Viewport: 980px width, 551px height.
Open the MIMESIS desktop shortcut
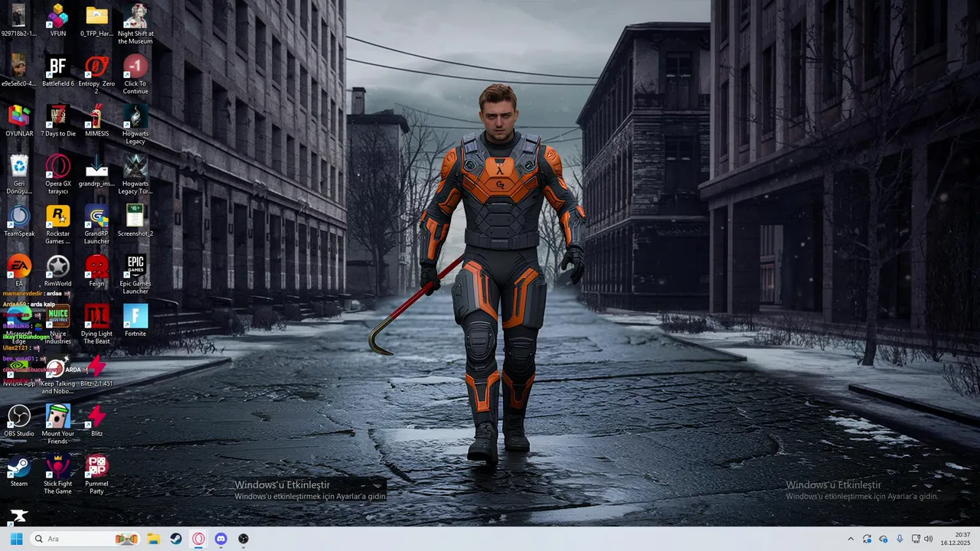pos(96,121)
